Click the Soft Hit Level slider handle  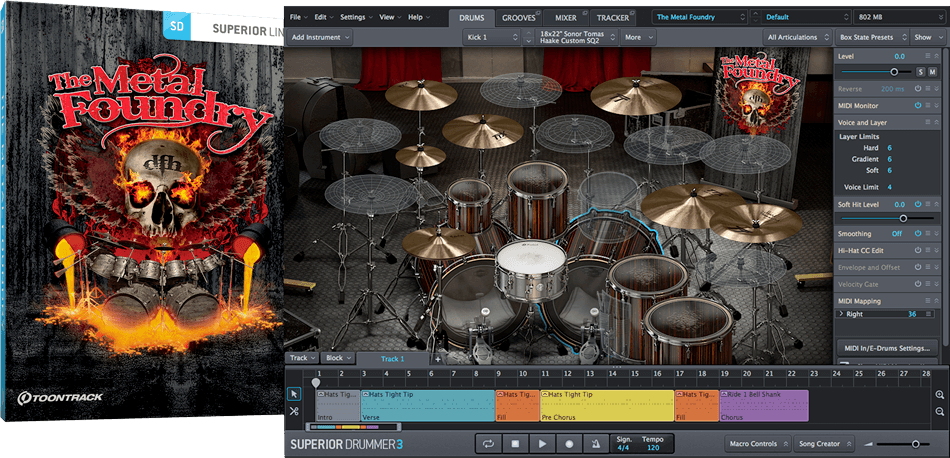tap(903, 217)
